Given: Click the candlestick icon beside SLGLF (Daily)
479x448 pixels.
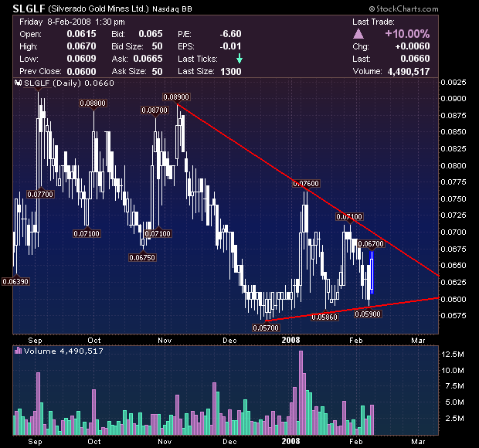Looking at the screenshot, I should (19, 83).
